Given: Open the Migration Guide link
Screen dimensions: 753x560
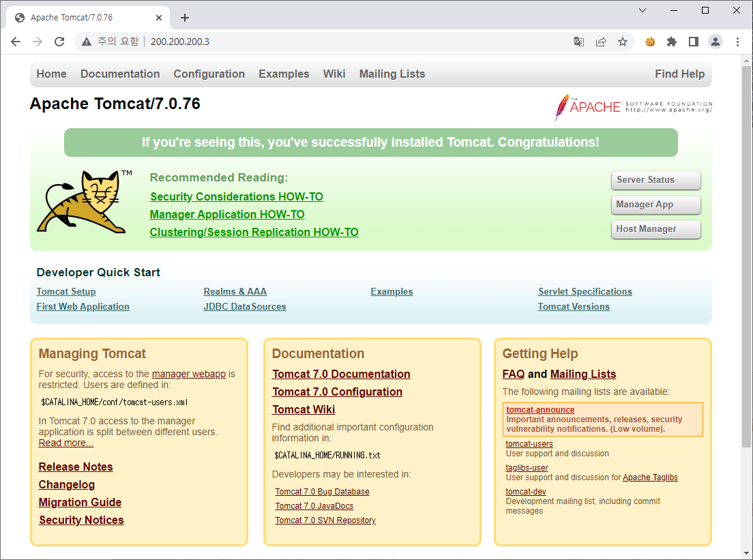Looking at the screenshot, I should click(80, 503).
